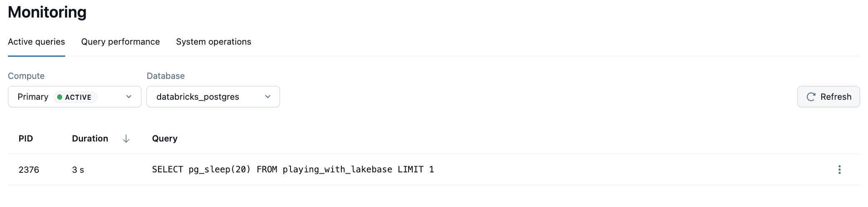Switch to the Active queries tab

(x=36, y=42)
